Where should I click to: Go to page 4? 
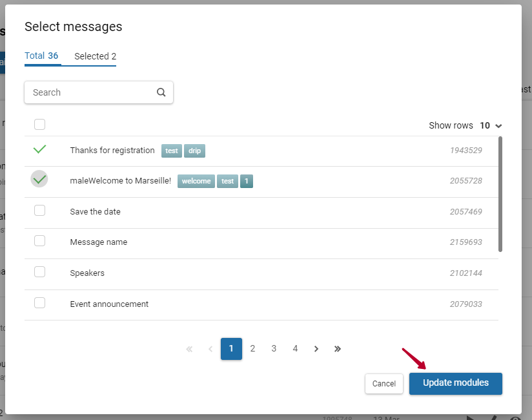[295, 349]
